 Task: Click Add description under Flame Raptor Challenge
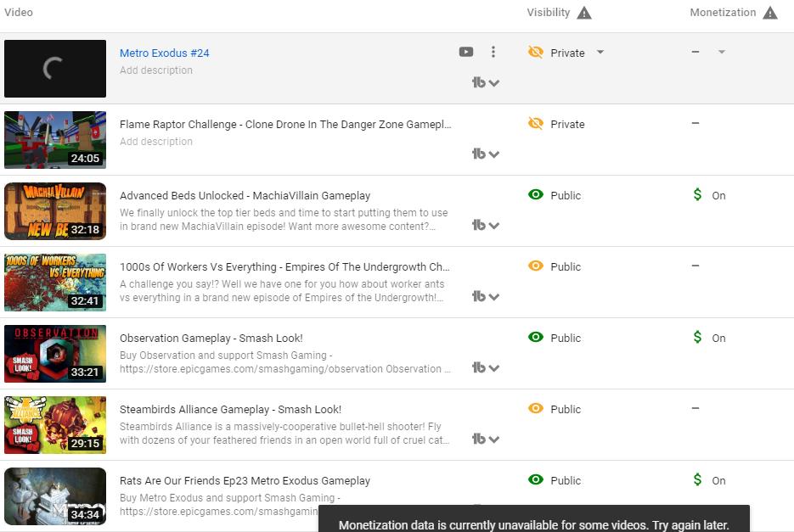156,142
